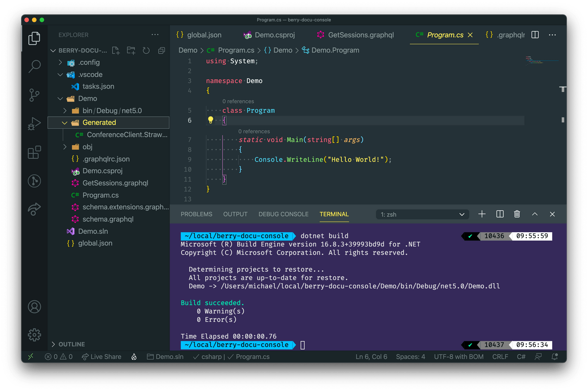Open notifications via the bell icon

(x=555, y=356)
